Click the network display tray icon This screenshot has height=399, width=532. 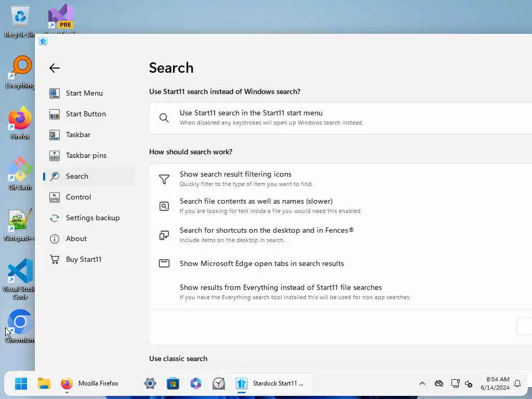pos(455,384)
